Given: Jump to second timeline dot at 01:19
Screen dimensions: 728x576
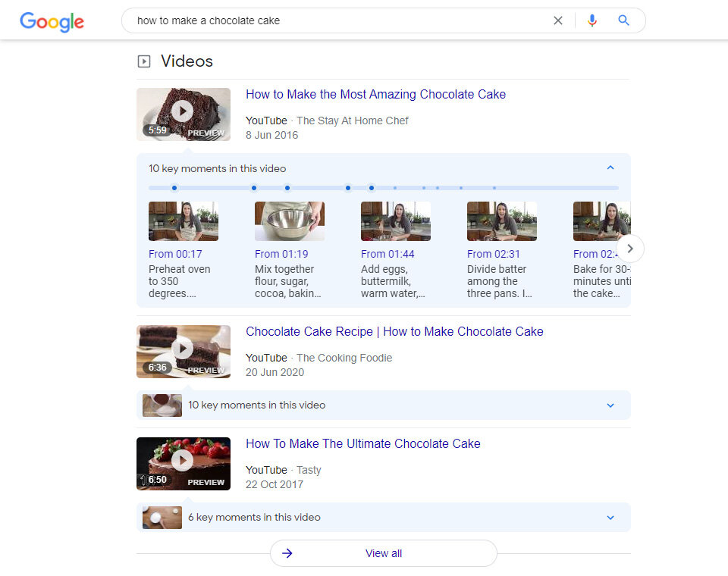Looking at the screenshot, I should (x=254, y=188).
